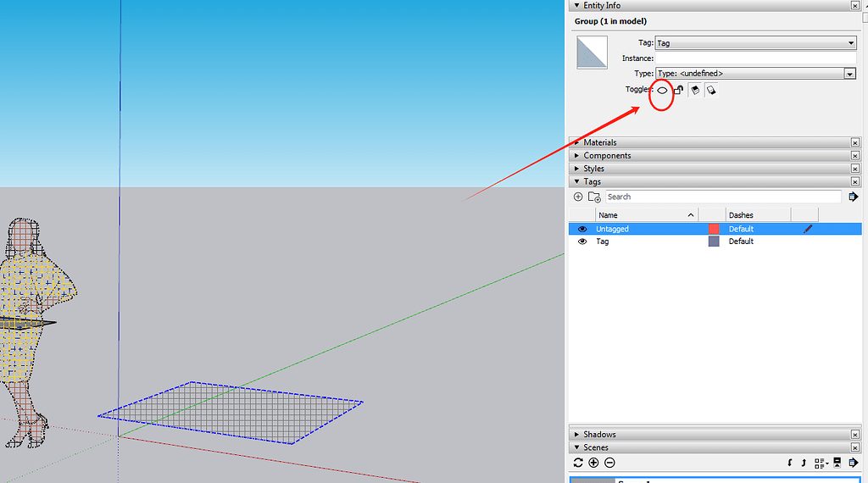Click the Tags Search input field
The image size is (868, 483).
click(723, 197)
